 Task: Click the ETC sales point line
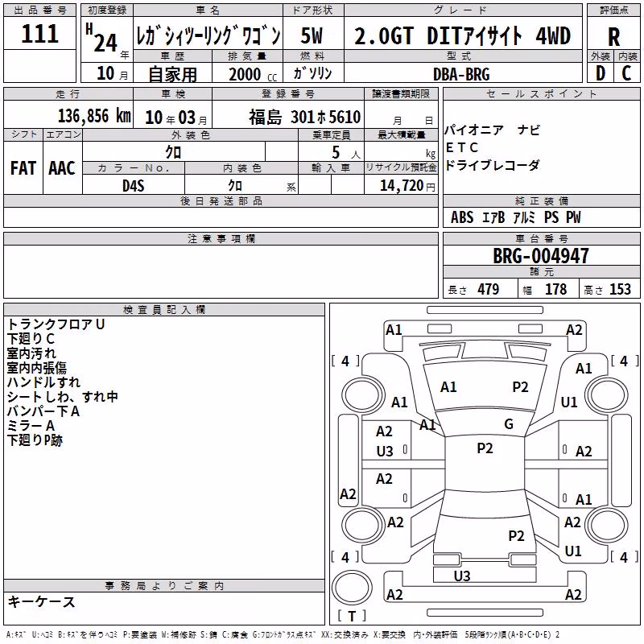[x=462, y=147]
